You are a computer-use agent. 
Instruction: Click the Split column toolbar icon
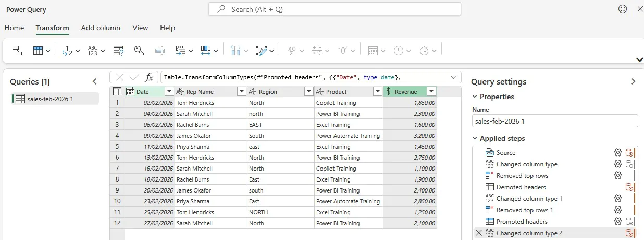coord(236,51)
